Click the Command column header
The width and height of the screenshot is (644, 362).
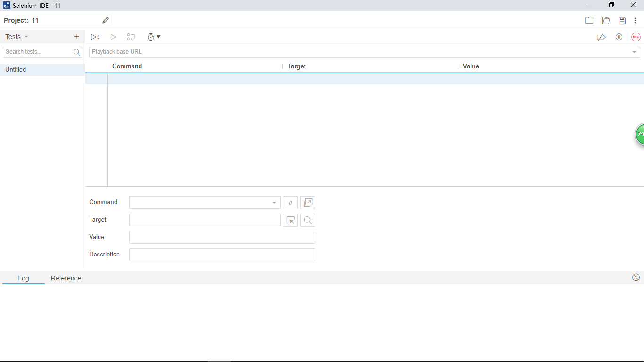(x=127, y=66)
